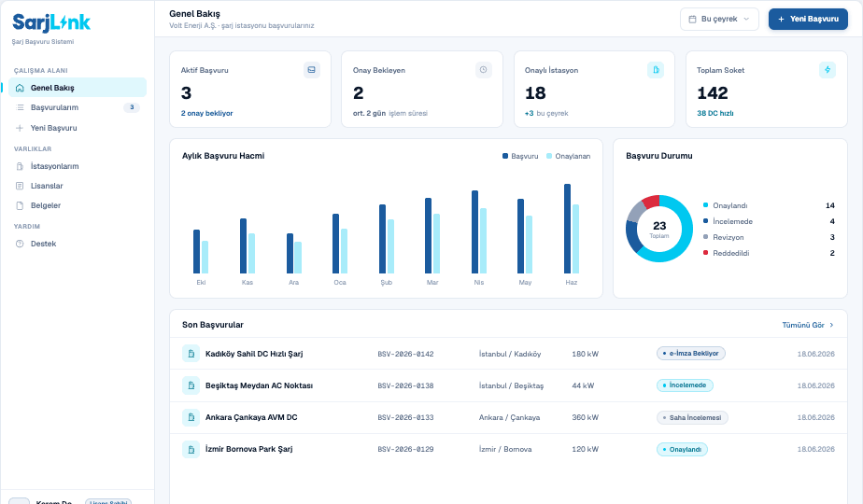Click the SarjLink logo

pos(51,22)
